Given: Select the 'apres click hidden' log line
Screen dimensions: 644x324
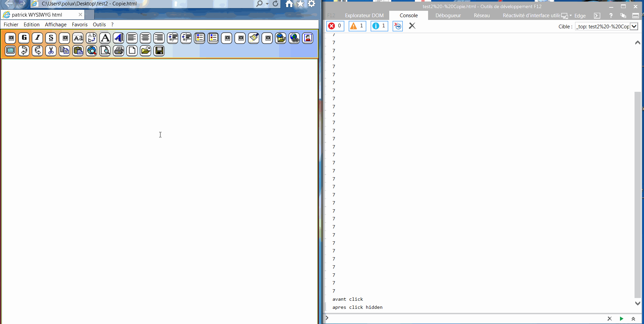Looking at the screenshot, I should (x=357, y=307).
